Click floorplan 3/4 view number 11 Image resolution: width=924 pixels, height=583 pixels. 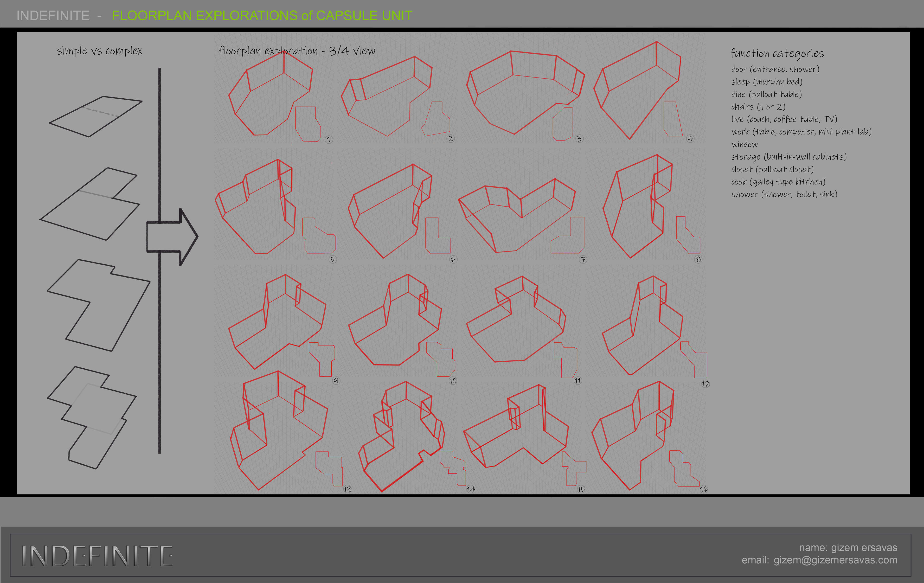pyautogui.click(x=516, y=319)
